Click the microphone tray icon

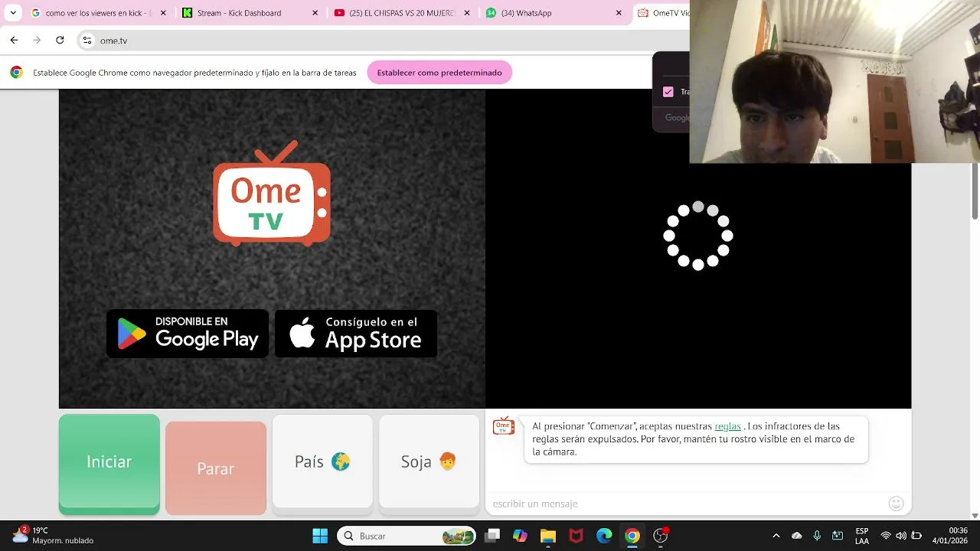tap(817, 536)
